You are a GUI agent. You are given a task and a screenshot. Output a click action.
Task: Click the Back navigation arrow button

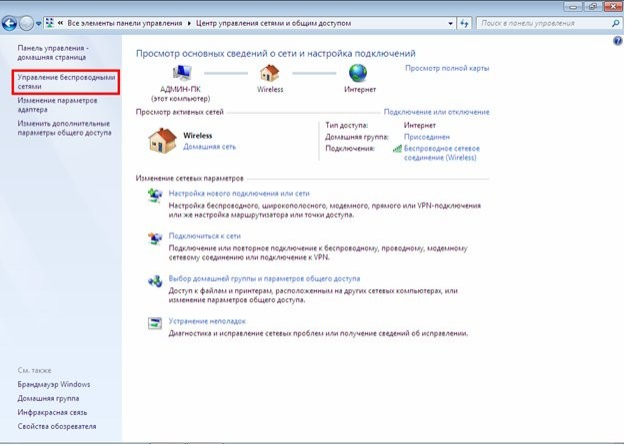(x=9, y=24)
